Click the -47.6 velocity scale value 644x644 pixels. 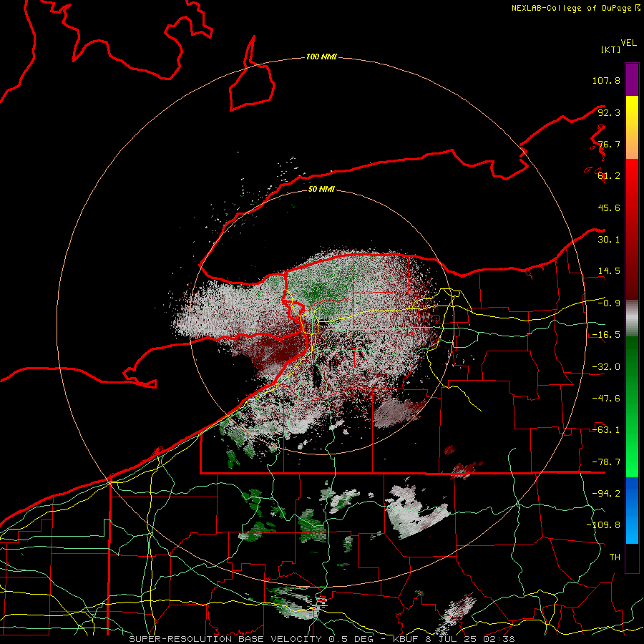(x=606, y=399)
